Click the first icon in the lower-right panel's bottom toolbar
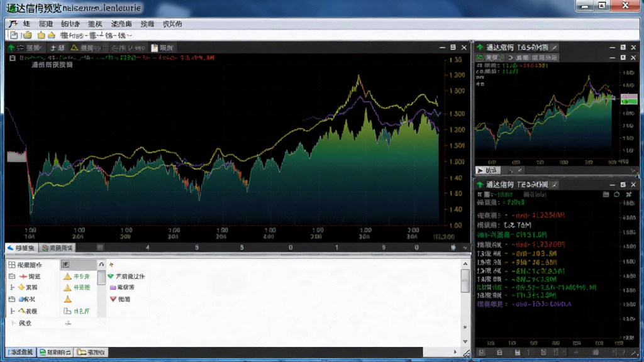The height and width of the screenshot is (362, 644). pos(482,353)
